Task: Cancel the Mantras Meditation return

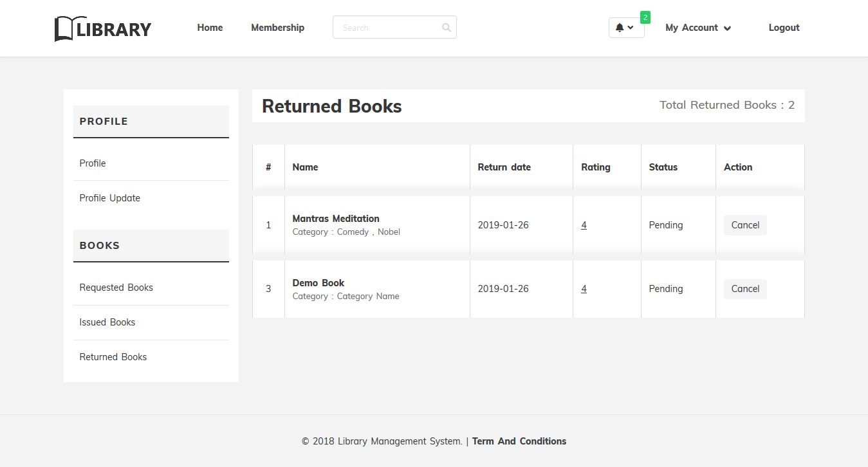Action: pyautogui.click(x=745, y=225)
